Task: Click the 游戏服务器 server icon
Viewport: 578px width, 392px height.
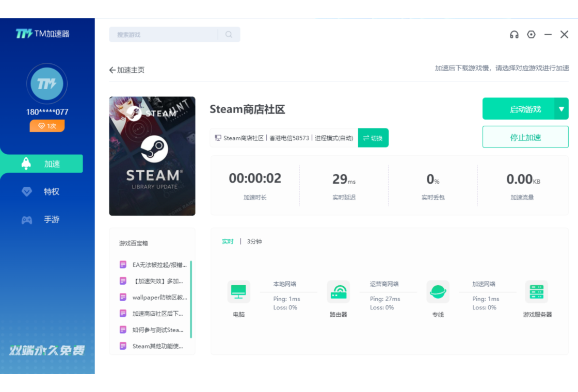Action: [537, 292]
